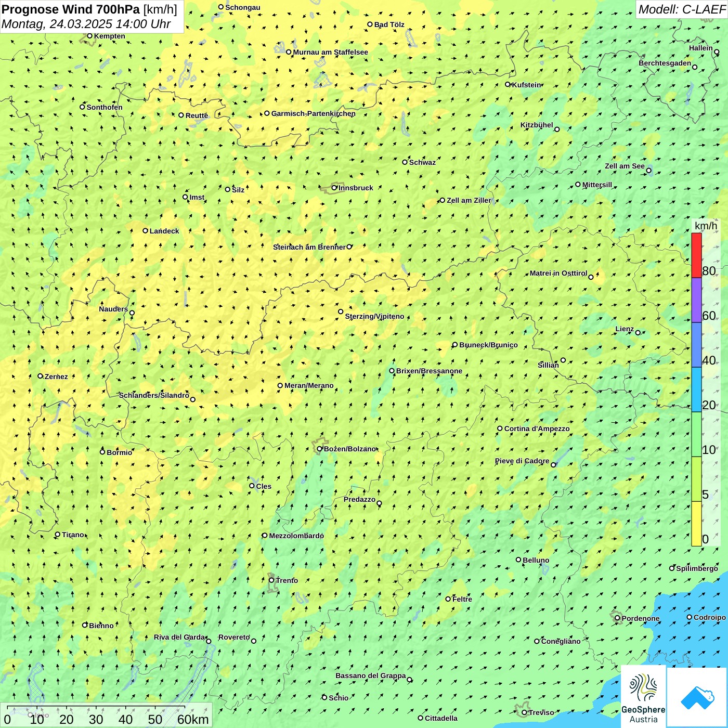Click the Predazzo city label
Image resolution: width=728 pixels, height=728 pixels.
[359, 499]
